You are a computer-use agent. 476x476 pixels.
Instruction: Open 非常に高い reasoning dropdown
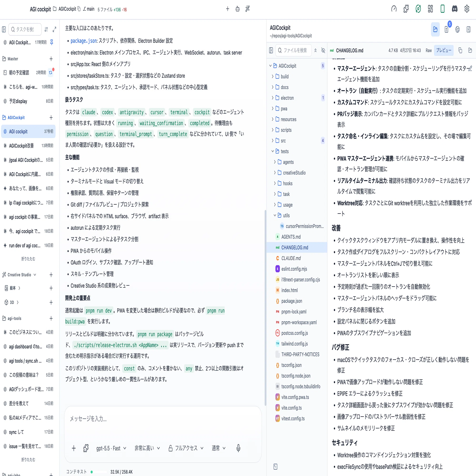tap(147, 448)
